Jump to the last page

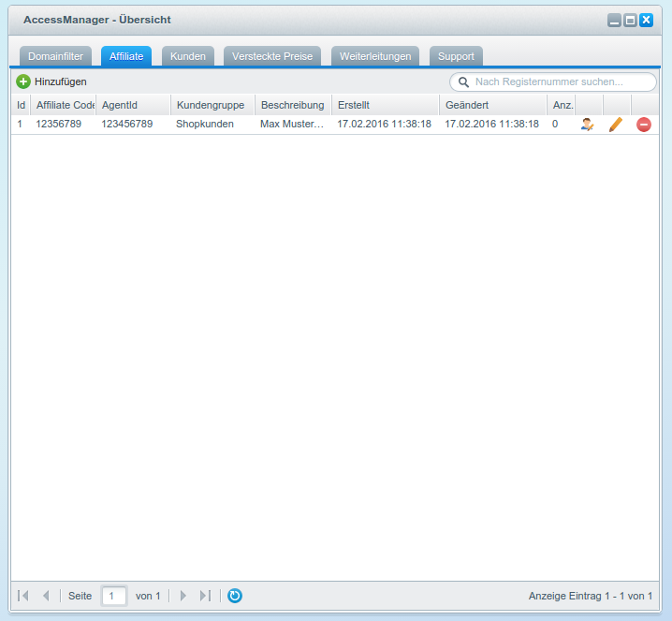(205, 596)
